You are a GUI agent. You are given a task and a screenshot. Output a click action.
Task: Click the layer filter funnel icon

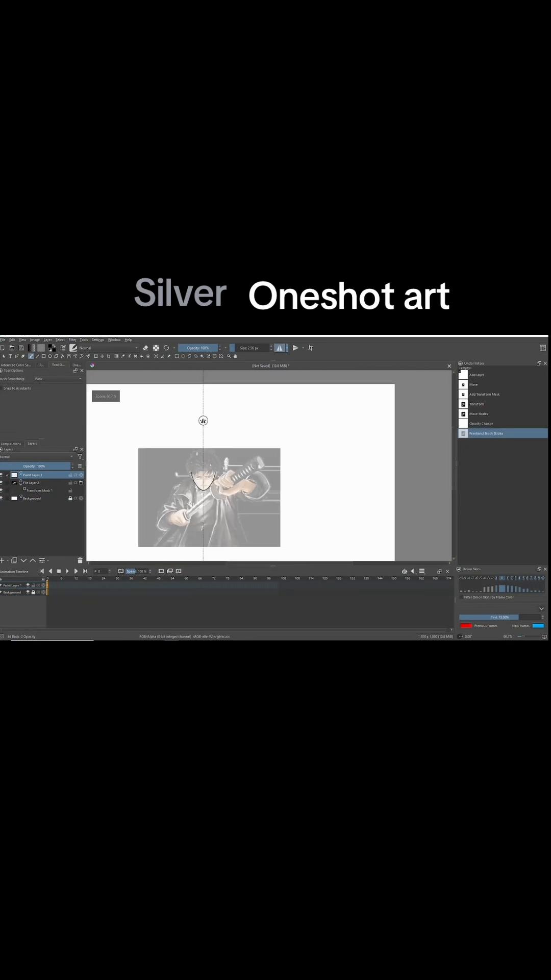coord(80,457)
